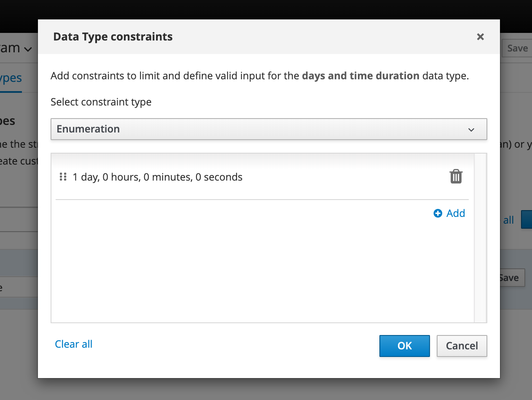Screen dimensions: 532x400
Task: Open the Enumeration constraint type dropdown
Action: 269,129
